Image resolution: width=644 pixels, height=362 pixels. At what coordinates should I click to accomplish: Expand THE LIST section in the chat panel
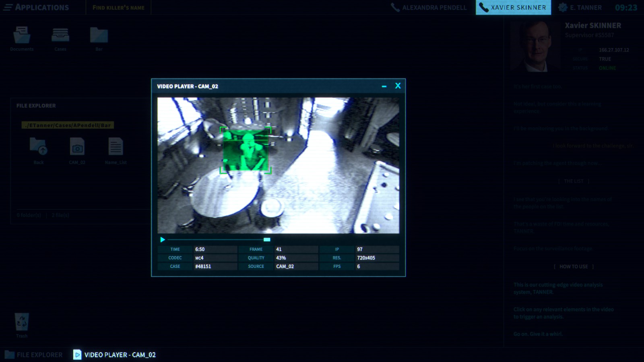573,181
